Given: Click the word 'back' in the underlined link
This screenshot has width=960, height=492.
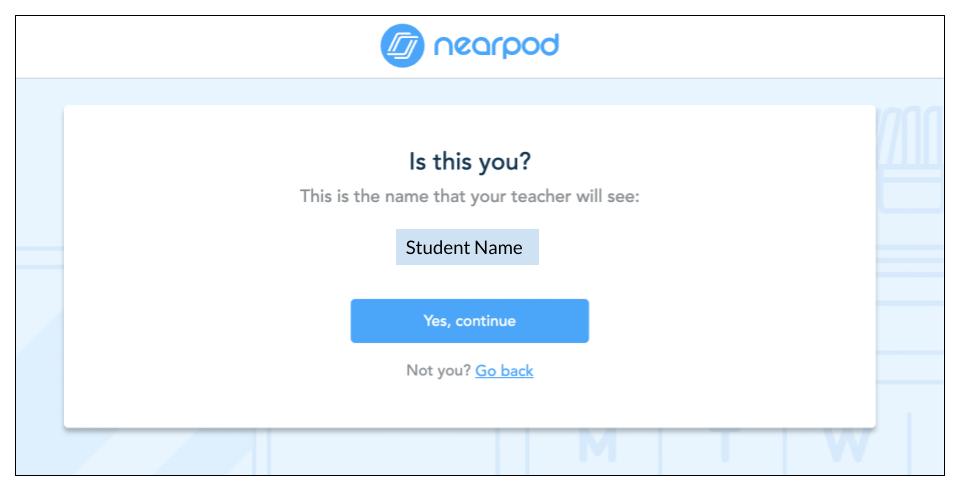Looking at the screenshot, I should click(x=516, y=371).
